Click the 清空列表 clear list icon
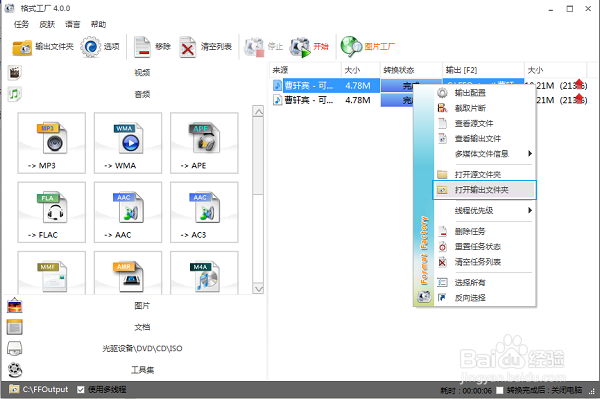The image size is (600, 399). tap(188, 47)
